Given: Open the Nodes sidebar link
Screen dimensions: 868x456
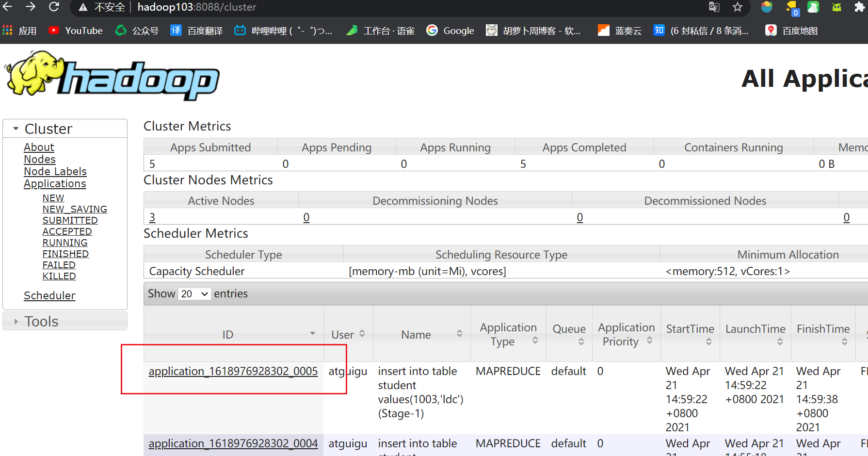Looking at the screenshot, I should (x=40, y=159).
